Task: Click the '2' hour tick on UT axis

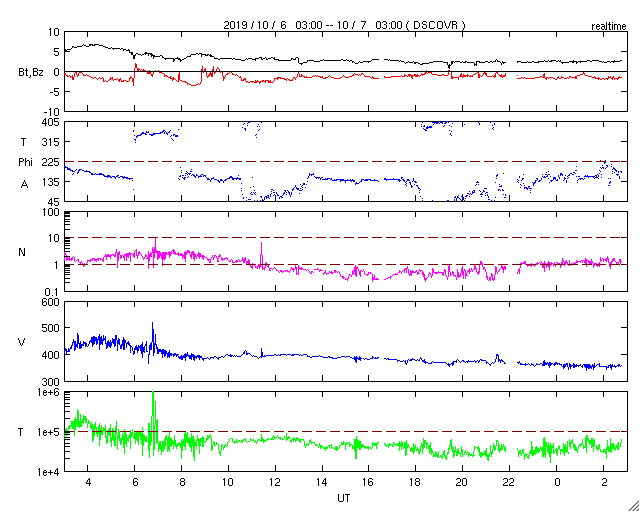Action: coord(603,482)
